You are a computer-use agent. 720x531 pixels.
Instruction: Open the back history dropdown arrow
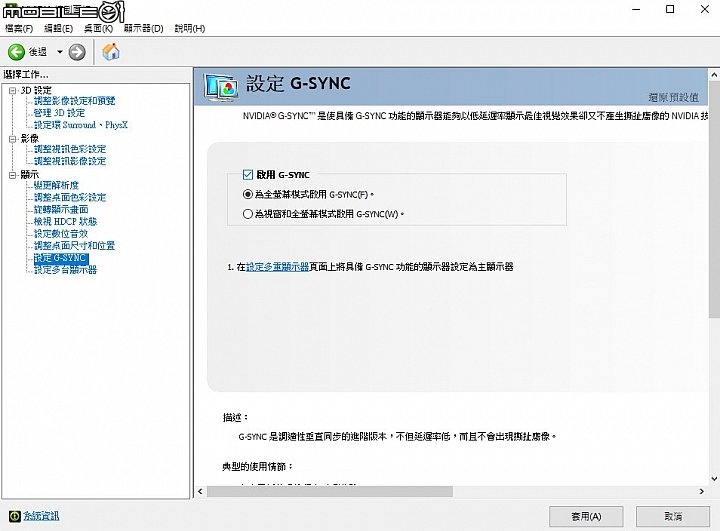[x=60, y=52]
